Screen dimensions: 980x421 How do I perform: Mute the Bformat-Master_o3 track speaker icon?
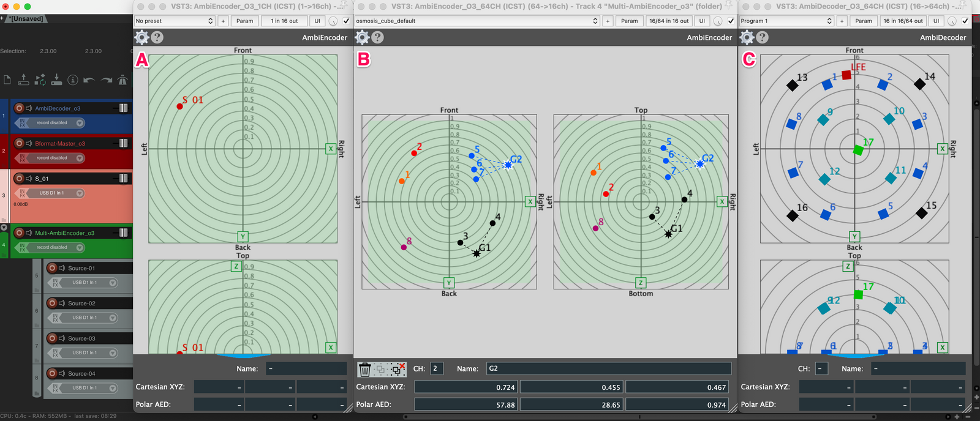(29, 143)
